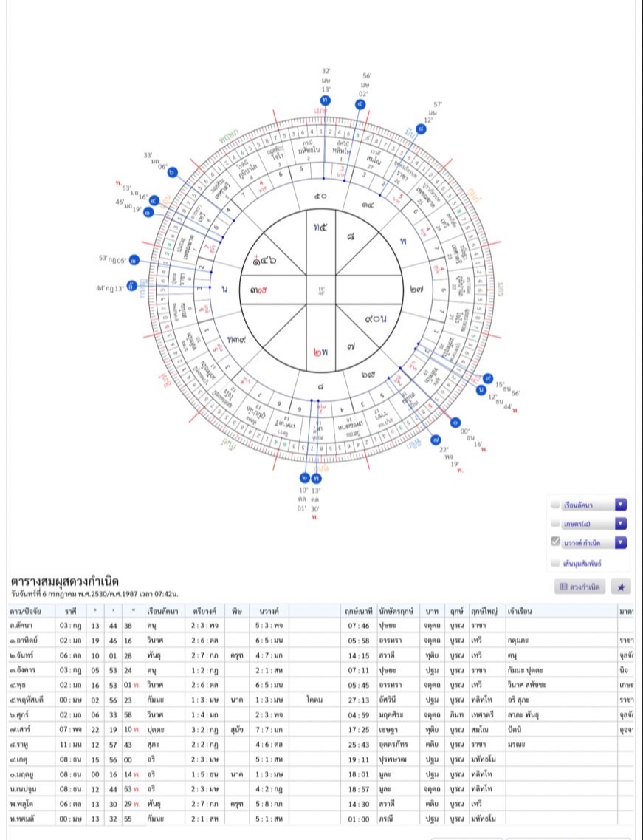Image resolution: width=643 pixels, height=840 pixels.
Task: Select the ๑ Sun marker on the chart
Action: (x=148, y=213)
